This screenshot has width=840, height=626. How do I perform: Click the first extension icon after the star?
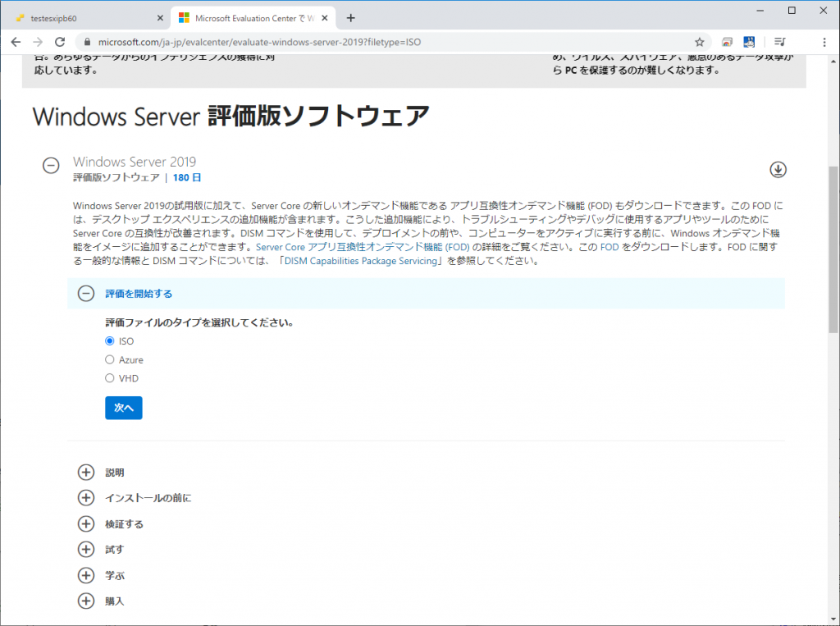[727, 42]
